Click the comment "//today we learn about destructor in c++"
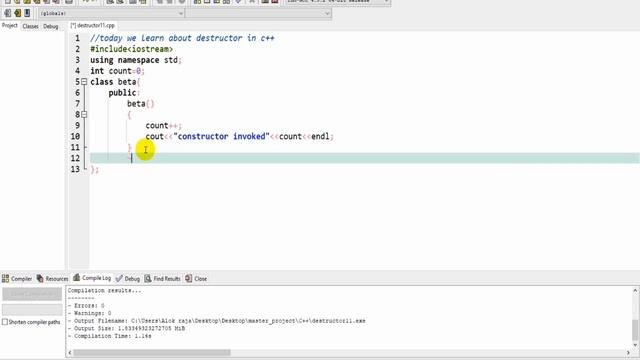 (x=182, y=38)
